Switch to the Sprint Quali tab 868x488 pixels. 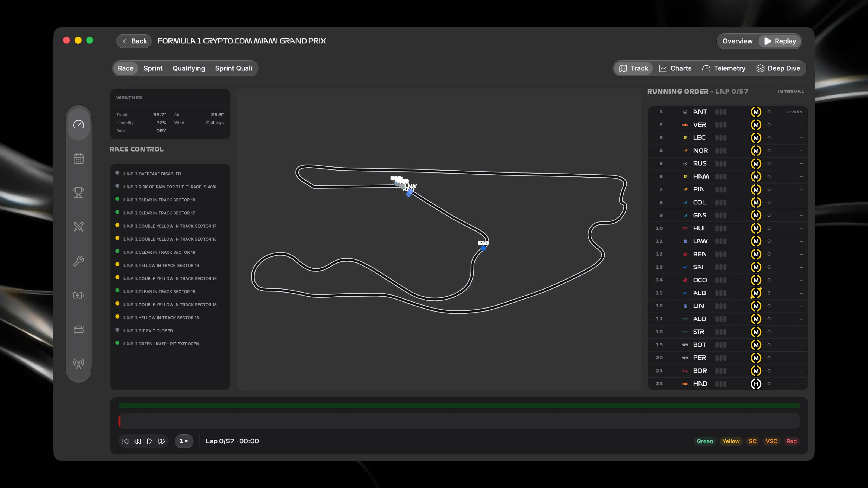coord(234,68)
